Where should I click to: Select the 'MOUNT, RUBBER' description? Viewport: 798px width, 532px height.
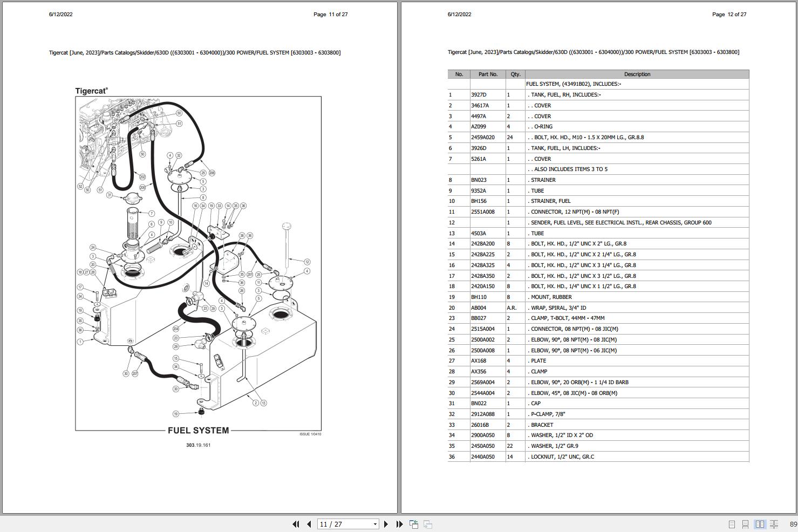point(549,297)
